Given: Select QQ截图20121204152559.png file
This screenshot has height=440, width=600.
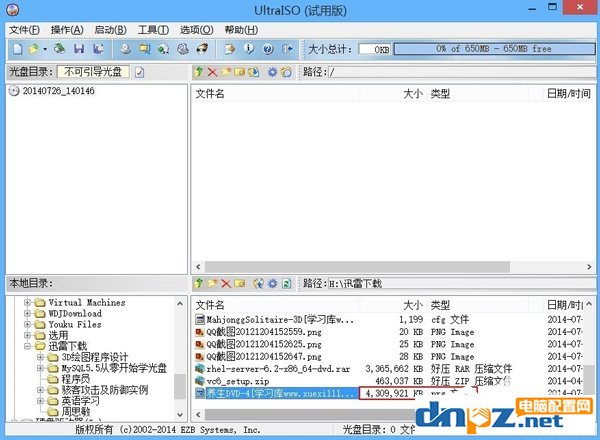Looking at the screenshot, I should pos(264,332).
